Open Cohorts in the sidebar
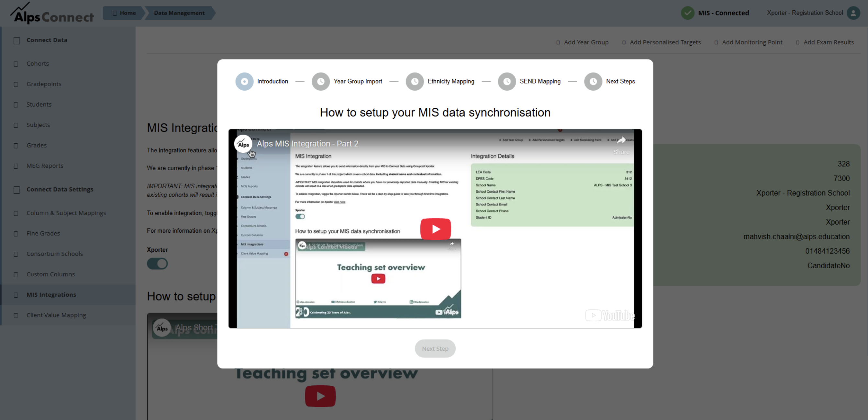This screenshot has width=868, height=420. coord(38,64)
